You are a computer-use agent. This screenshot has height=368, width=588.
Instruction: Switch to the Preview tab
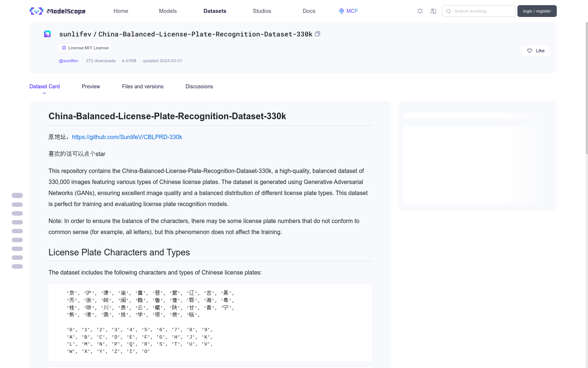[91, 86]
